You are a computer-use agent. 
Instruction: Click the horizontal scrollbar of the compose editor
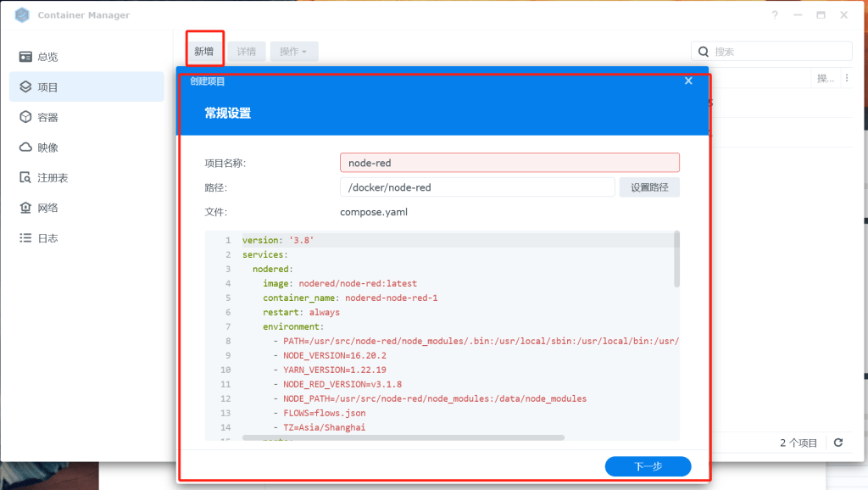pyautogui.click(x=403, y=437)
